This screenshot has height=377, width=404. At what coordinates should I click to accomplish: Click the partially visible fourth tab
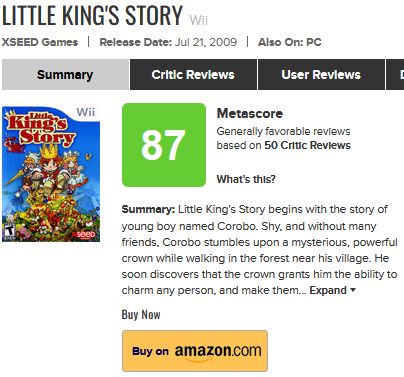(395, 75)
